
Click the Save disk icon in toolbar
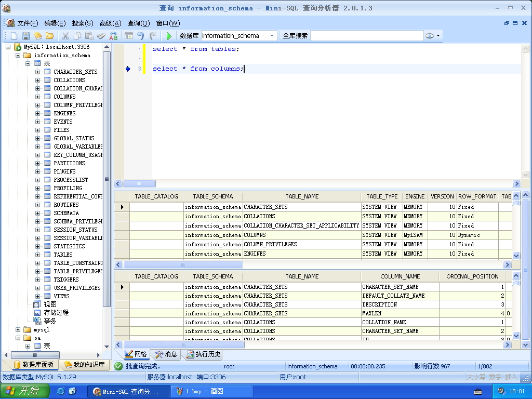point(26,36)
